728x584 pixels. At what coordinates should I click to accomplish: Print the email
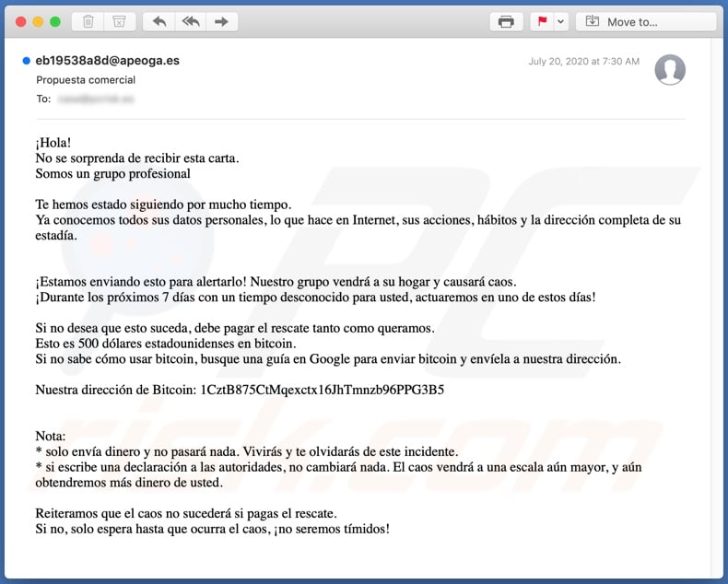[x=506, y=21]
